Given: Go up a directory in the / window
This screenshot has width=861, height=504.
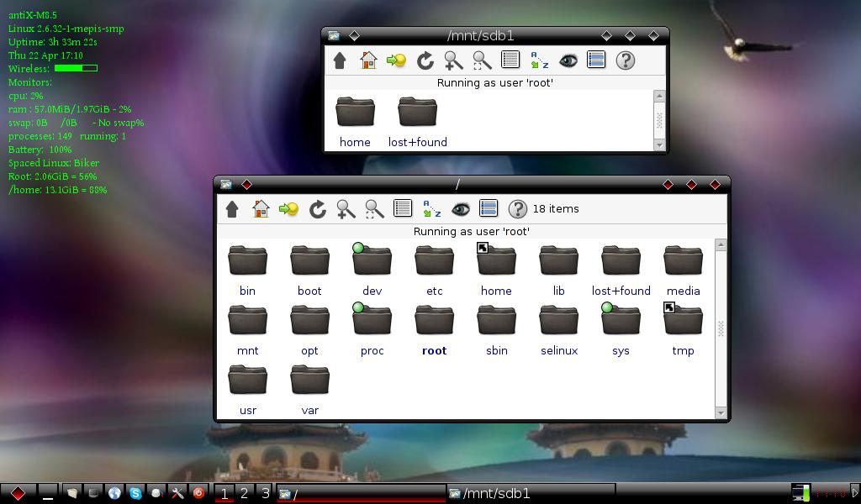Looking at the screenshot, I should pos(232,209).
